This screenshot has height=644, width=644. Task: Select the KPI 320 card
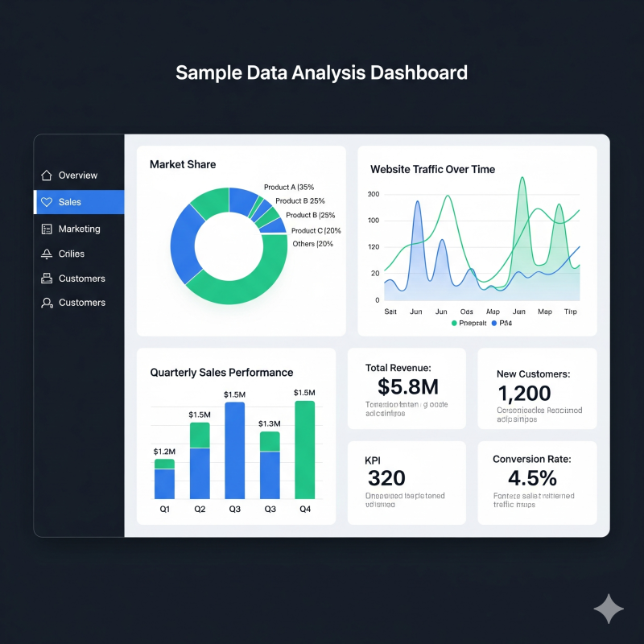click(x=407, y=481)
